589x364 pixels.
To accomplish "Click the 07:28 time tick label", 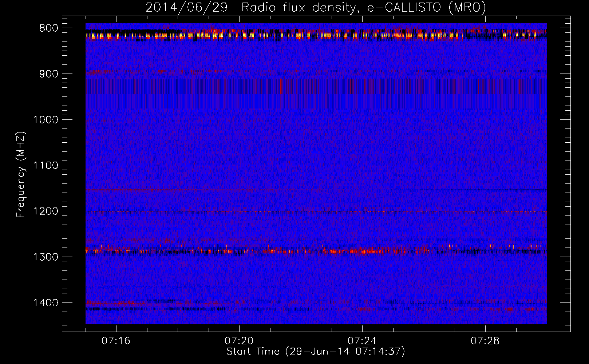I will pyautogui.click(x=485, y=341).
